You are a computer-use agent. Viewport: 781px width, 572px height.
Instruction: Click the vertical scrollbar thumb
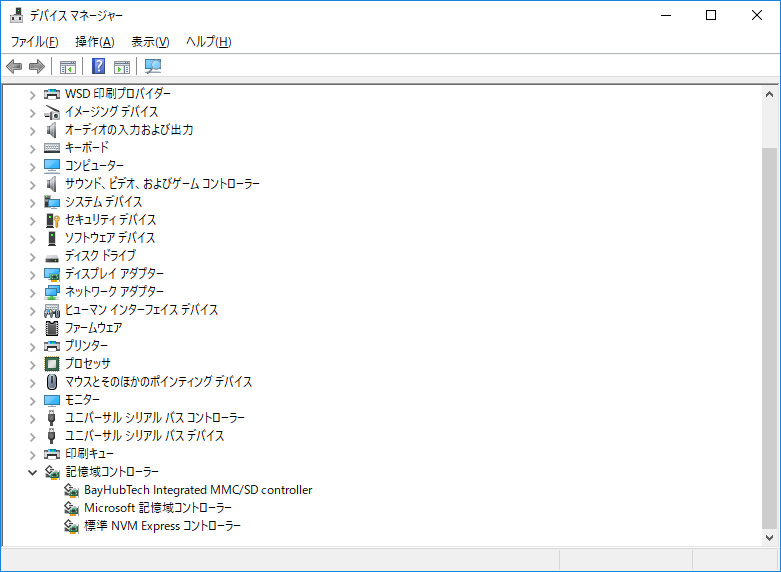[x=769, y=338]
